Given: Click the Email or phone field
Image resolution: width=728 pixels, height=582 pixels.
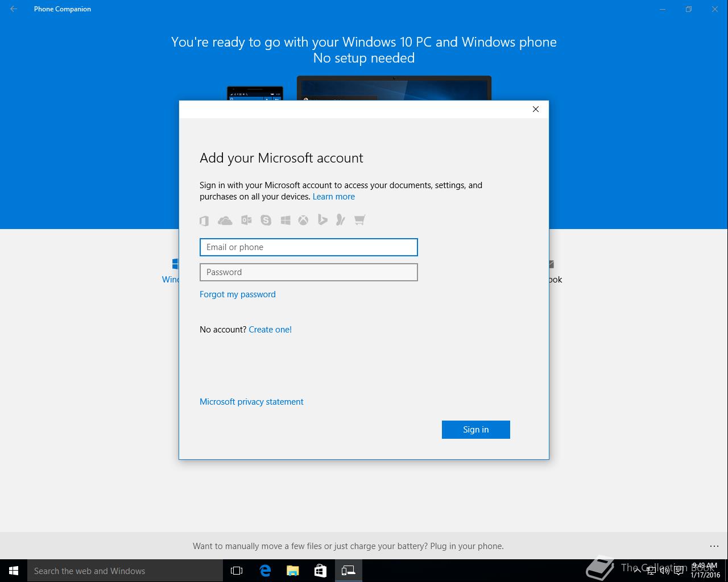Looking at the screenshot, I should 308,247.
